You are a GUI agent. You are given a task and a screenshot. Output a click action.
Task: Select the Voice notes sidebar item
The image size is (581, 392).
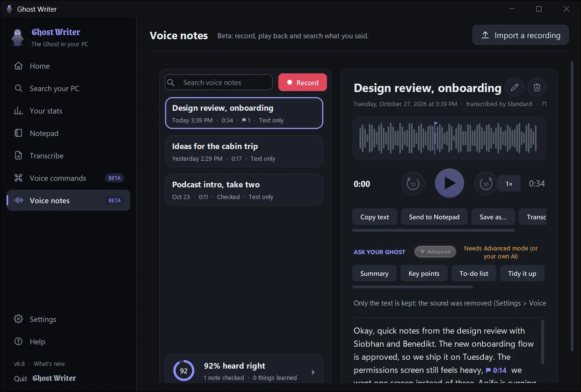68,200
